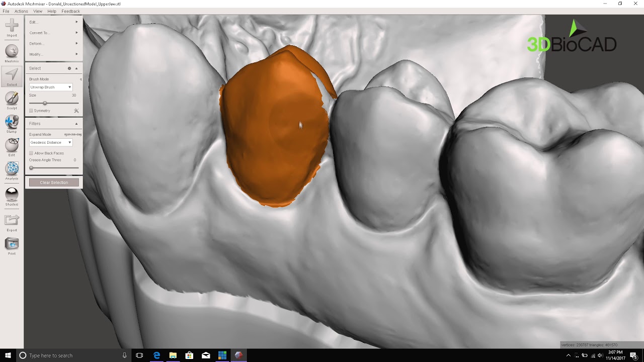The image size is (644, 362).
Task: Open the Analysis tool
Action: [x=12, y=168]
